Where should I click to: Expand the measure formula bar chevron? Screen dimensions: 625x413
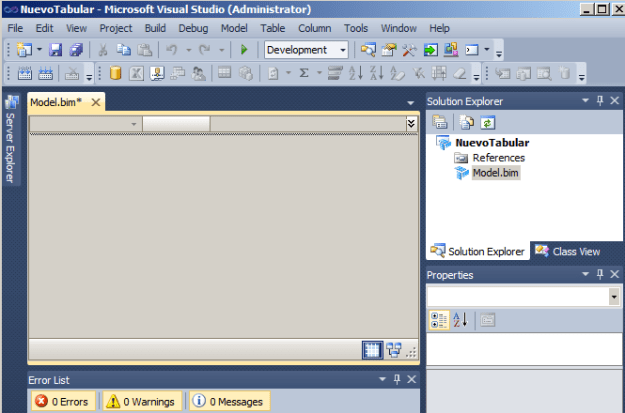click(x=410, y=124)
